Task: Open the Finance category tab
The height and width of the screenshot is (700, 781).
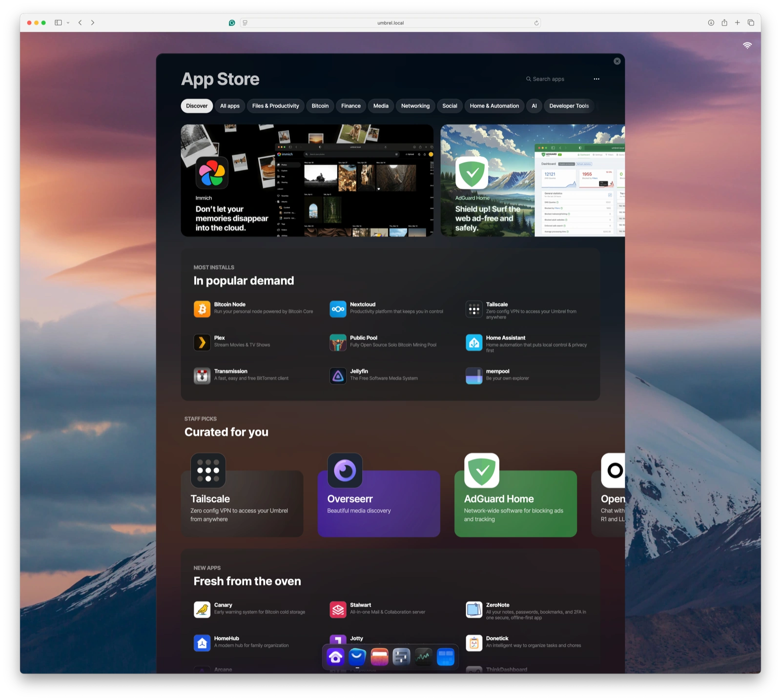Action: 351,106
